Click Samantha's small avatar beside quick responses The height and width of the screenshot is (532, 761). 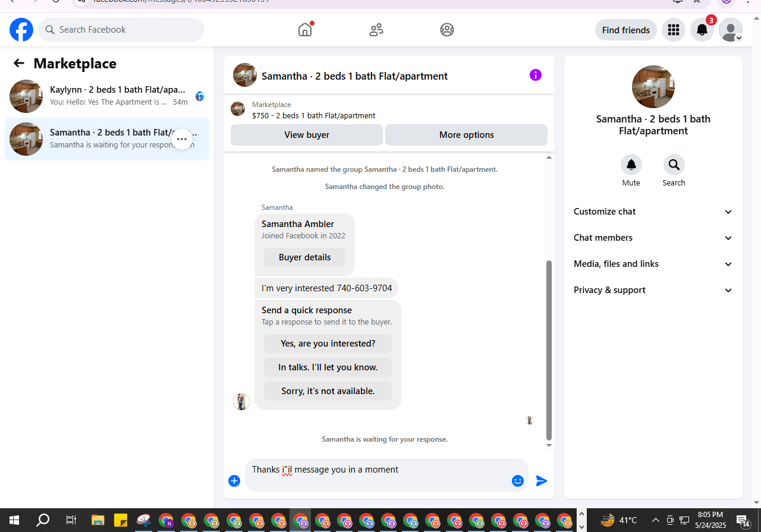241,402
